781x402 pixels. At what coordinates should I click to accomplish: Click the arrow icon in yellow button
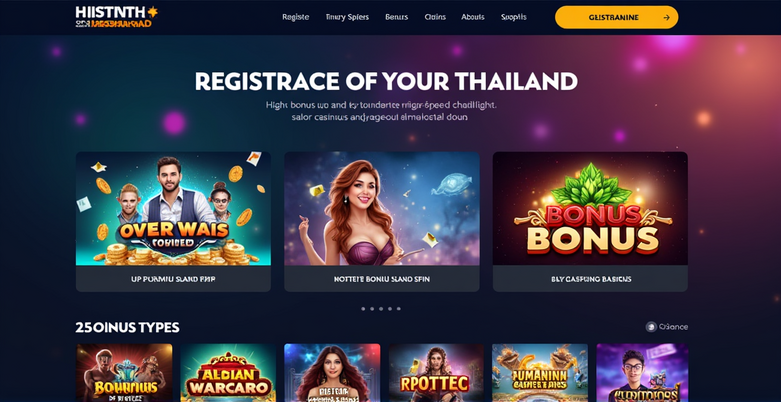pos(666,17)
